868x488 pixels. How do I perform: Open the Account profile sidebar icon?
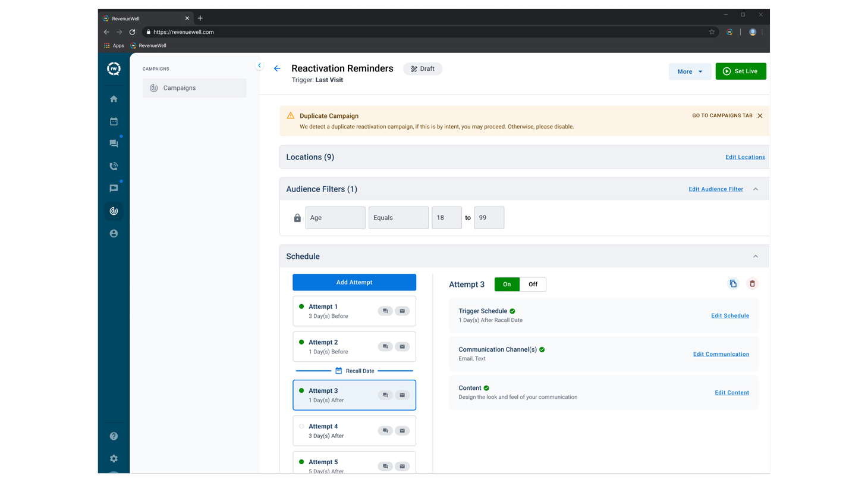(114, 233)
